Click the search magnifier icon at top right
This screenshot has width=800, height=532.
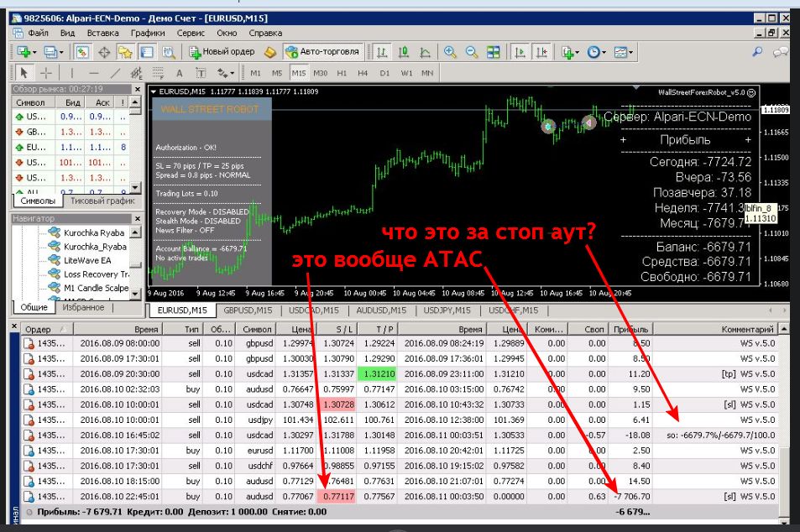point(758,51)
